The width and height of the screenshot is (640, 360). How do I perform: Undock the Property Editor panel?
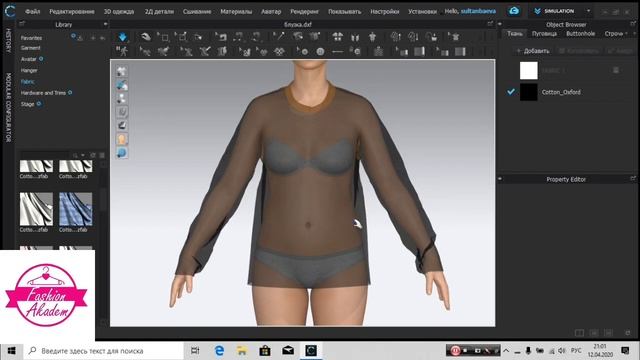point(633,179)
